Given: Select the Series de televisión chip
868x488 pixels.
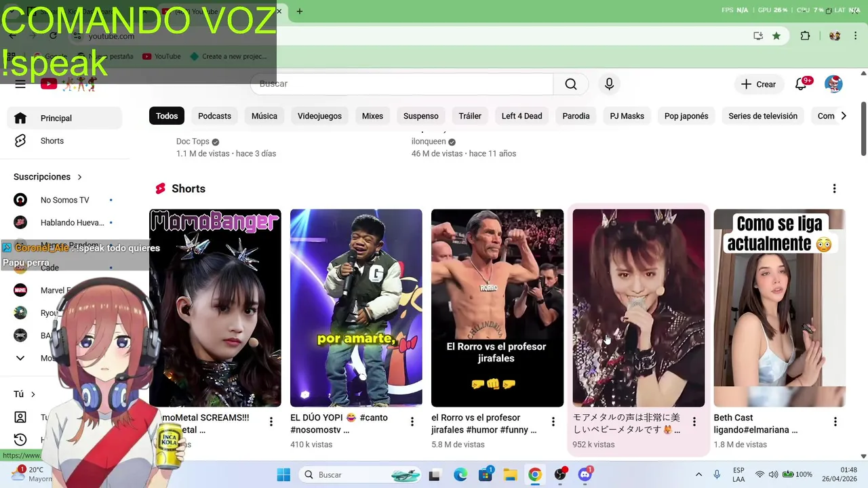Looking at the screenshot, I should pyautogui.click(x=763, y=116).
